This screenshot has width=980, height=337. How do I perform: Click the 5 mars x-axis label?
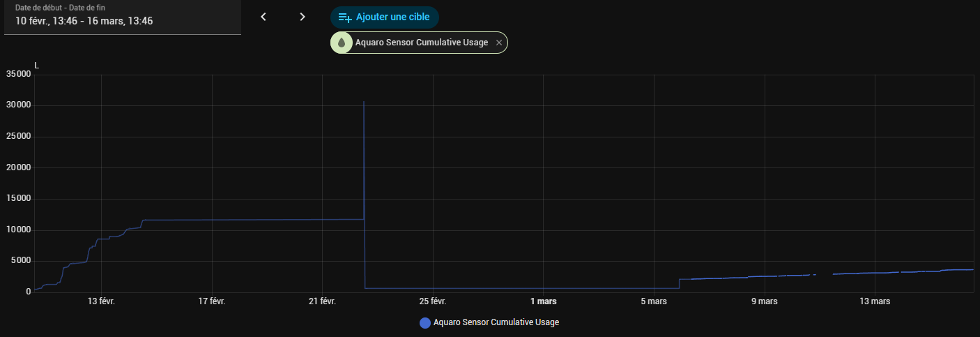[x=654, y=301]
